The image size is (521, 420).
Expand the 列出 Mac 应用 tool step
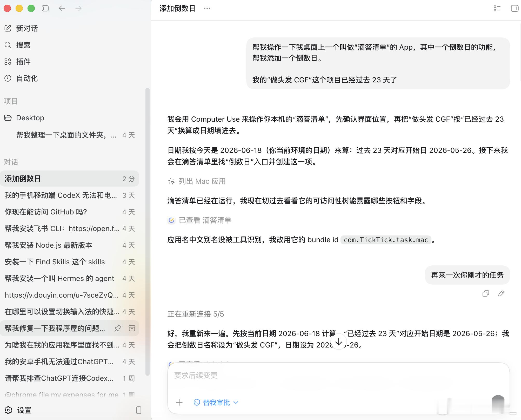[197, 181]
